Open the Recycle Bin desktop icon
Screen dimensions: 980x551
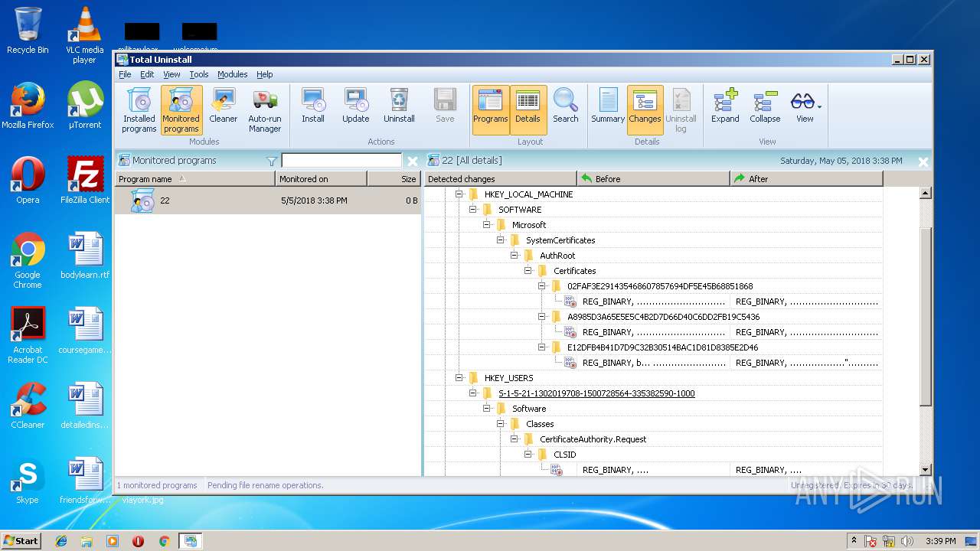tap(28, 31)
